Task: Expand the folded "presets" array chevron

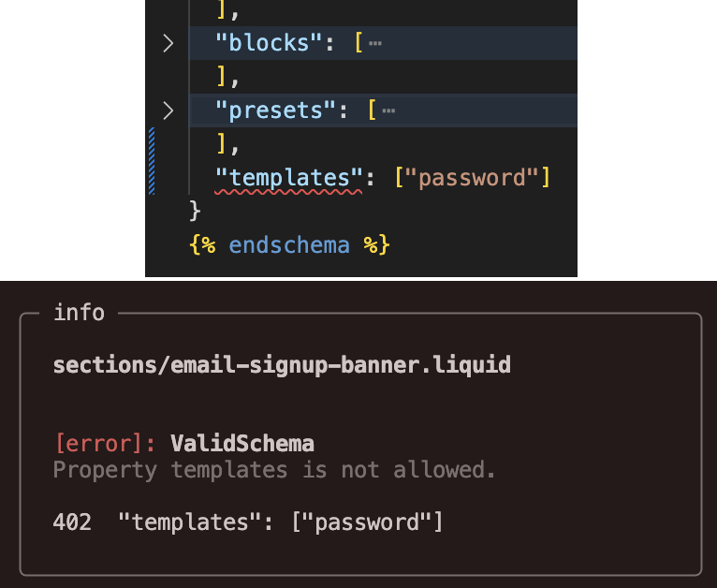Action: [x=168, y=110]
